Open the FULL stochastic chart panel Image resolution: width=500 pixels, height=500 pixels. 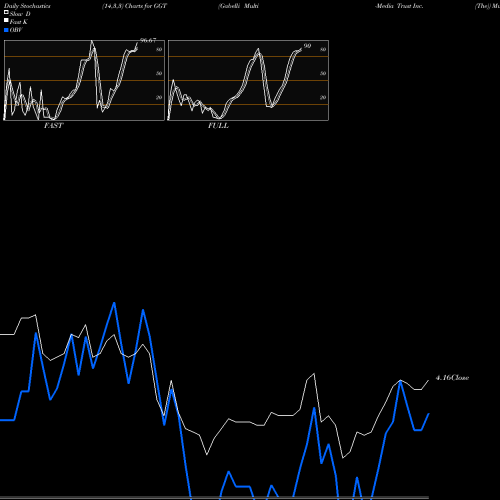[x=248, y=80]
